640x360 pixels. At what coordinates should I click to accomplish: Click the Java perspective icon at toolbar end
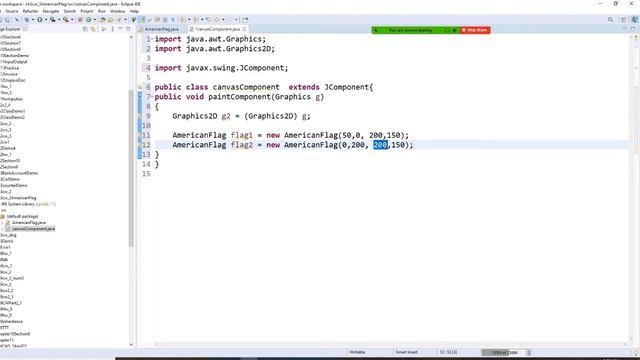coord(634,20)
